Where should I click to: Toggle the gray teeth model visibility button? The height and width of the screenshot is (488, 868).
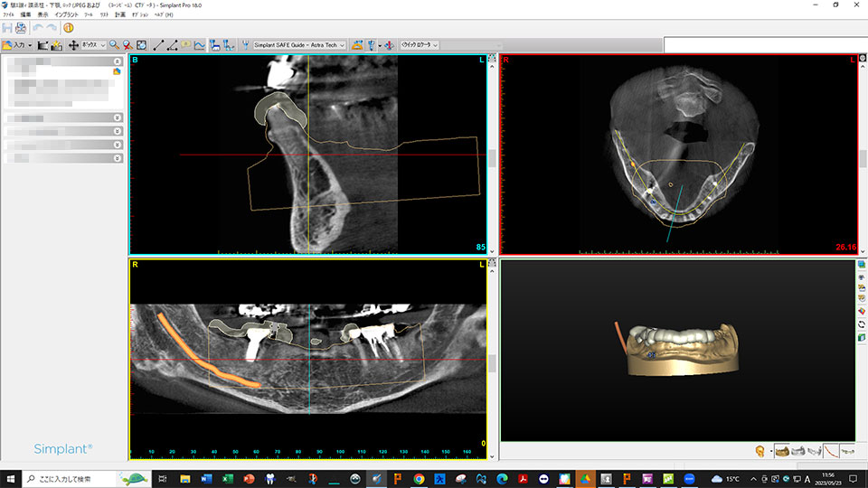tap(798, 450)
